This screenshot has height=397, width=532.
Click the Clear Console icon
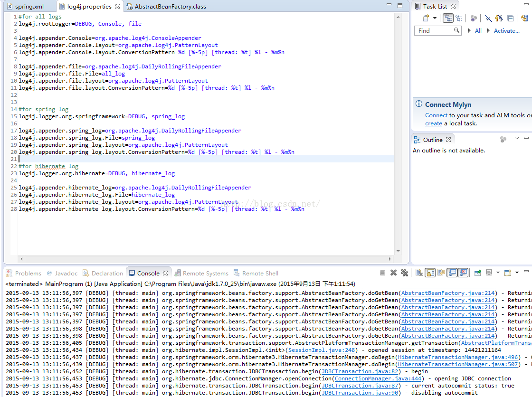coord(419,273)
